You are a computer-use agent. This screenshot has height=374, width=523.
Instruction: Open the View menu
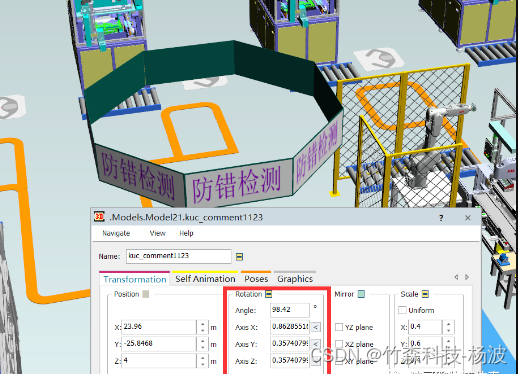click(x=157, y=233)
